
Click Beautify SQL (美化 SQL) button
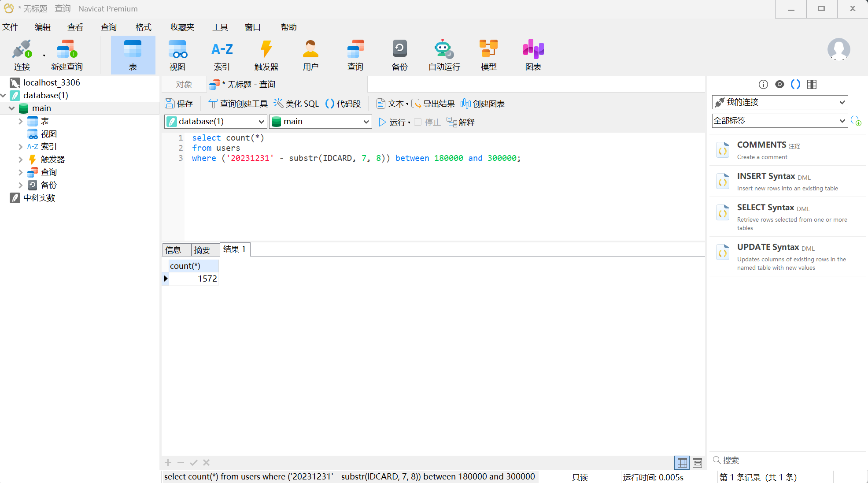(296, 104)
